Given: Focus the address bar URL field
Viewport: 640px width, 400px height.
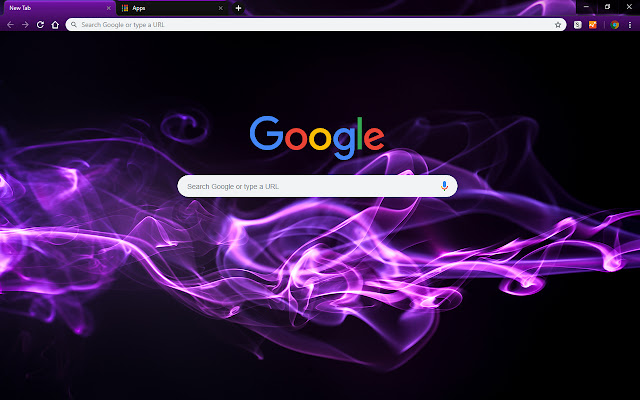Looking at the screenshot, I should 316,24.
